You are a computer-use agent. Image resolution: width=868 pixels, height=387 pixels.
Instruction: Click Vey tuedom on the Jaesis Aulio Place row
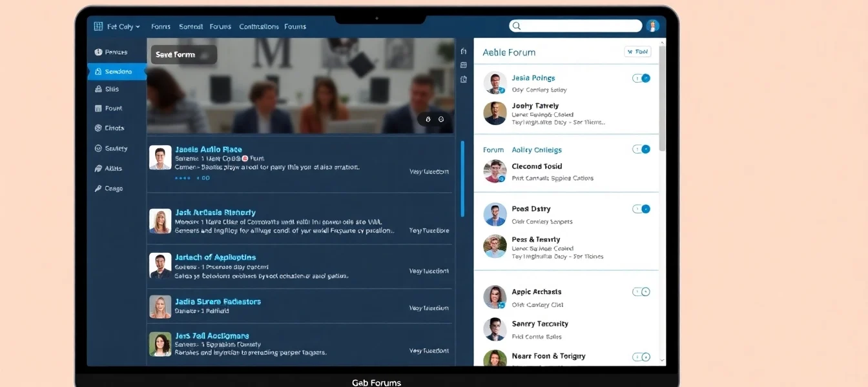coord(429,172)
